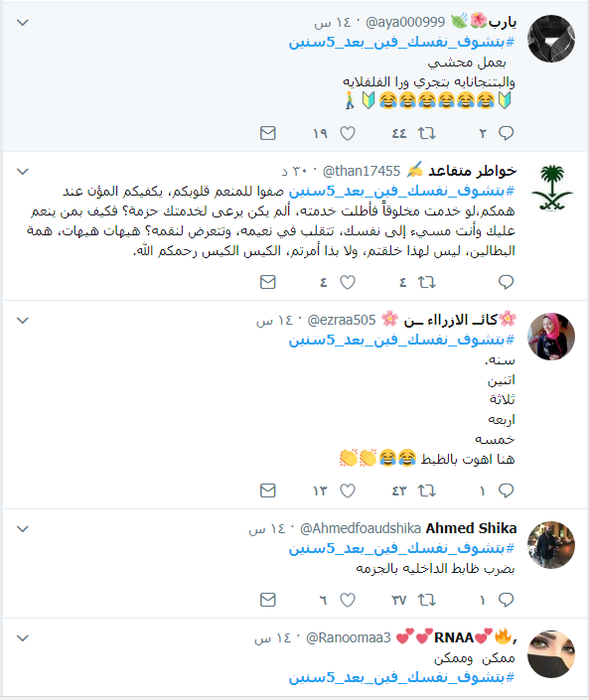Open the hashtag in the @aya000999 tweet
The height and width of the screenshot is (700, 589).
[401, 42]
